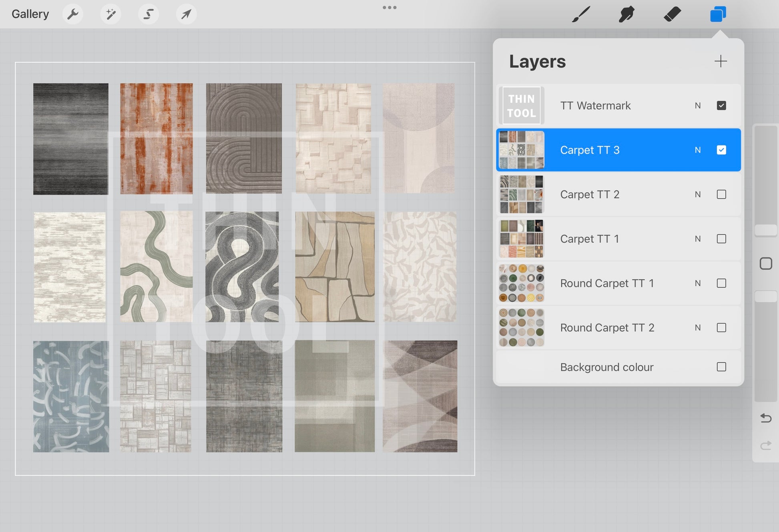The height and width of the screenshot is (532, 779).
Task: Add a new layer with plus
Action: pyautogui.click(x=721, y=61)
